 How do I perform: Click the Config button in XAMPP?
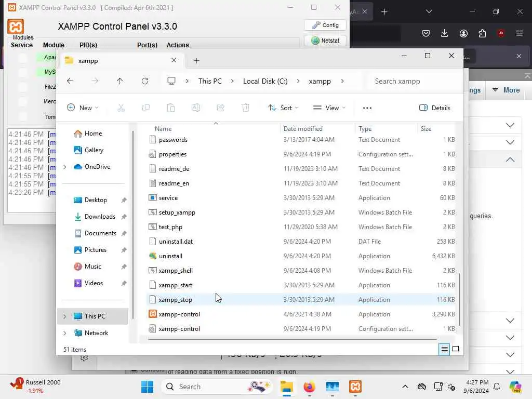click(325, 25)
